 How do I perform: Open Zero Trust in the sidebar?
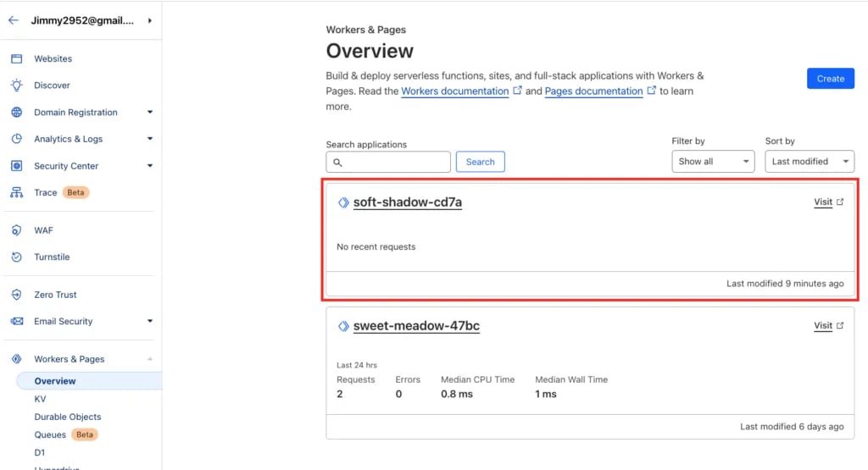[x=55, y=295]
